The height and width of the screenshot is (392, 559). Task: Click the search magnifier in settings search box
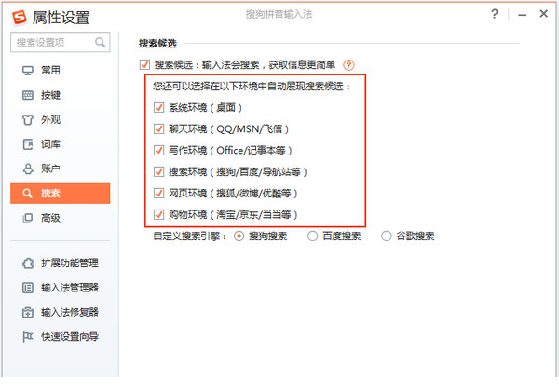pos(101,43)
